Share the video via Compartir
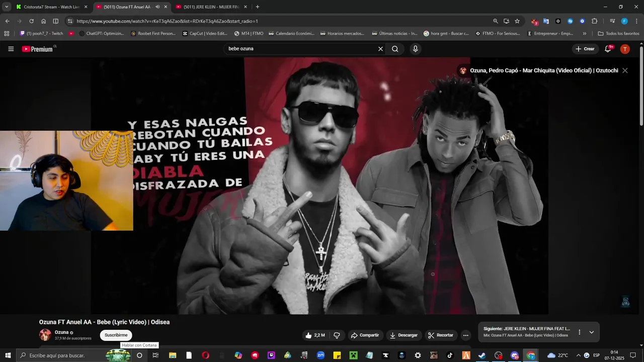Screen dimensions: 644x362 pyautogui.click(x=365, y=335)
